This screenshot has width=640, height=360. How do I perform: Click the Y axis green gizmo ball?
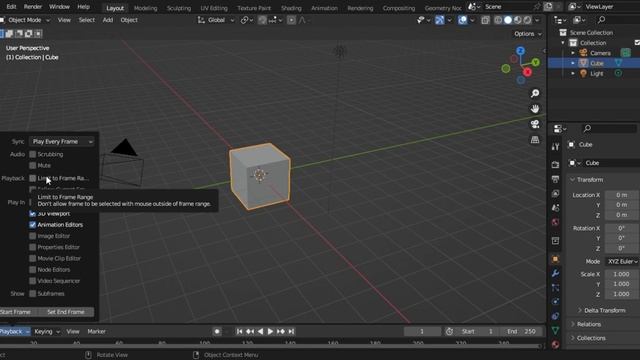[536, 62]
